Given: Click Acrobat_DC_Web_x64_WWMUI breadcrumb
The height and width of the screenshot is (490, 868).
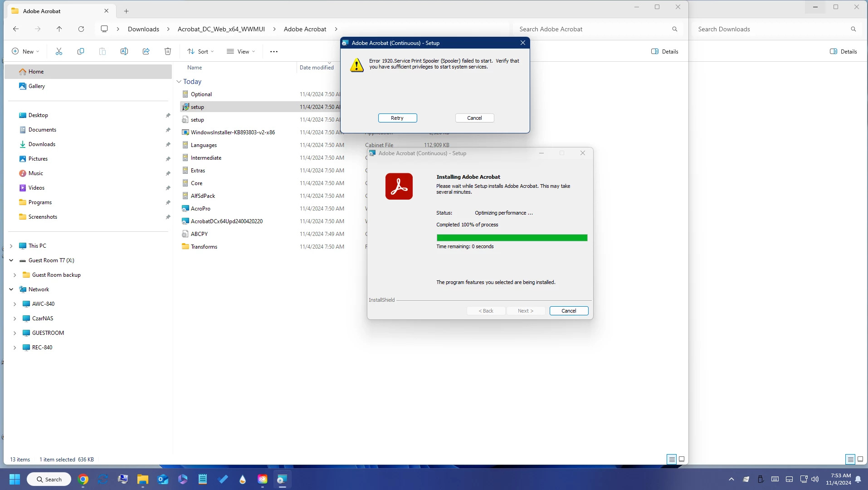Looking at the screenshot, I should [x=221, y=29].
